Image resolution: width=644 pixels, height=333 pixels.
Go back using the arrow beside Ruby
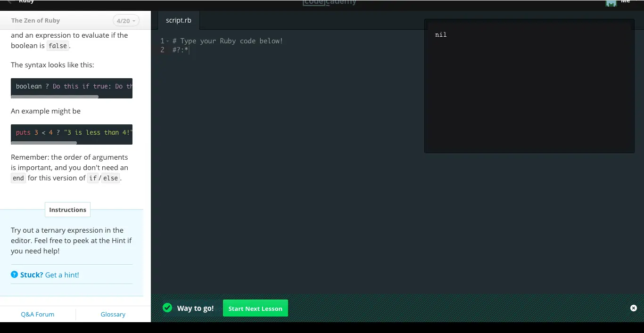10,2
